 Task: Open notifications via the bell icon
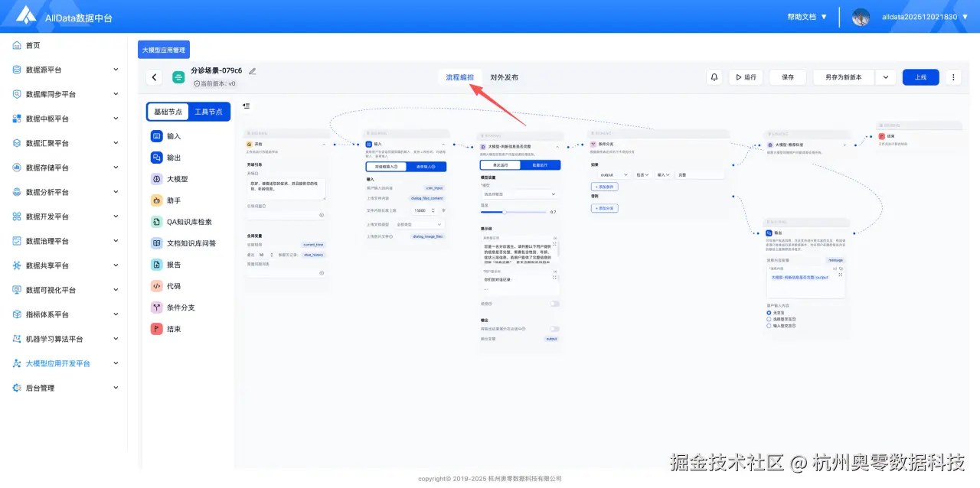pyautogui.click(x=713, y=76)
